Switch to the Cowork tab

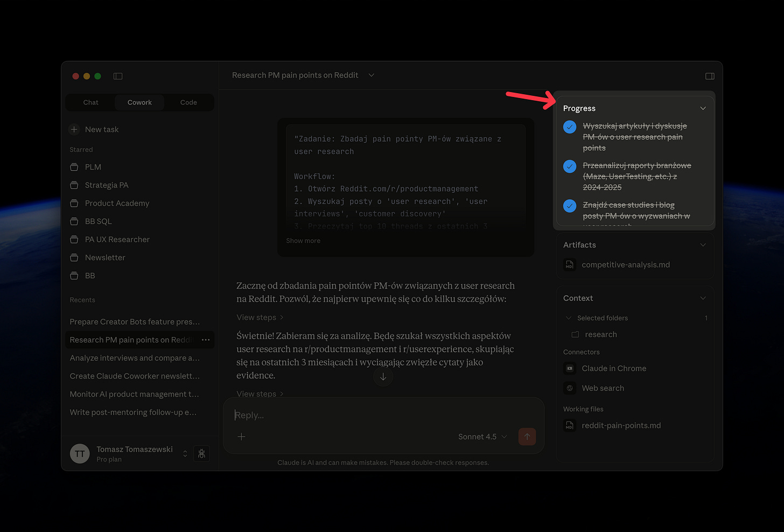coord(139,102)
